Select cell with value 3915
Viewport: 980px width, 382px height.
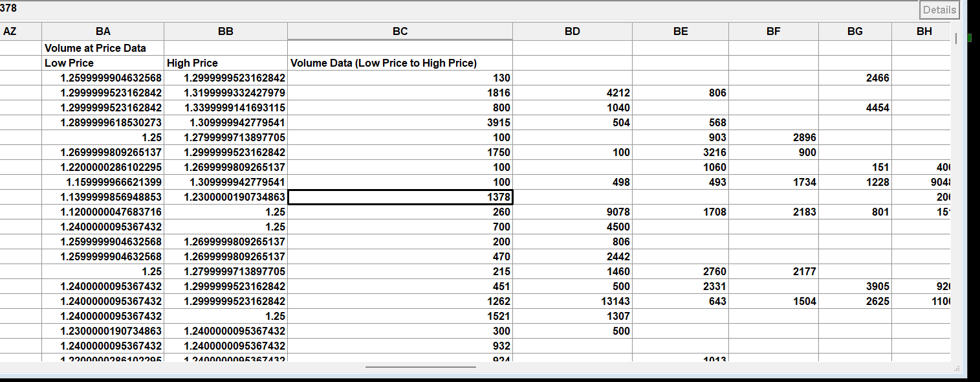400,122
